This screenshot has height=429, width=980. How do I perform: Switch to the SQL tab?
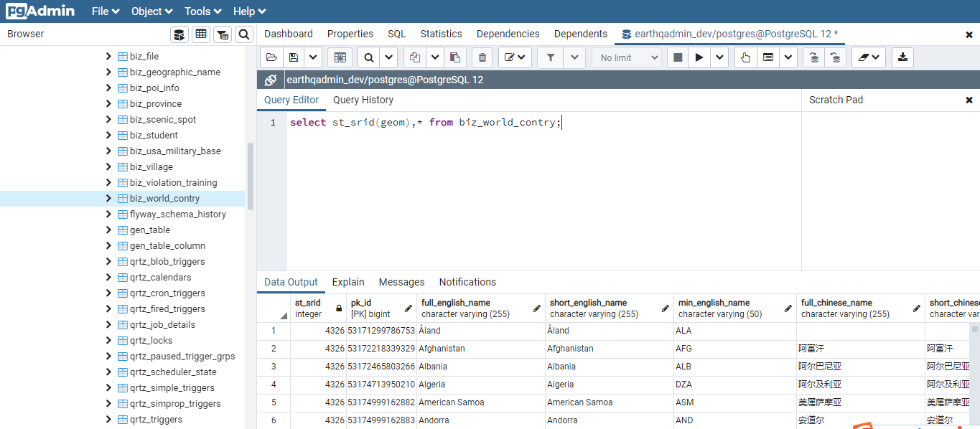(397, 34)
